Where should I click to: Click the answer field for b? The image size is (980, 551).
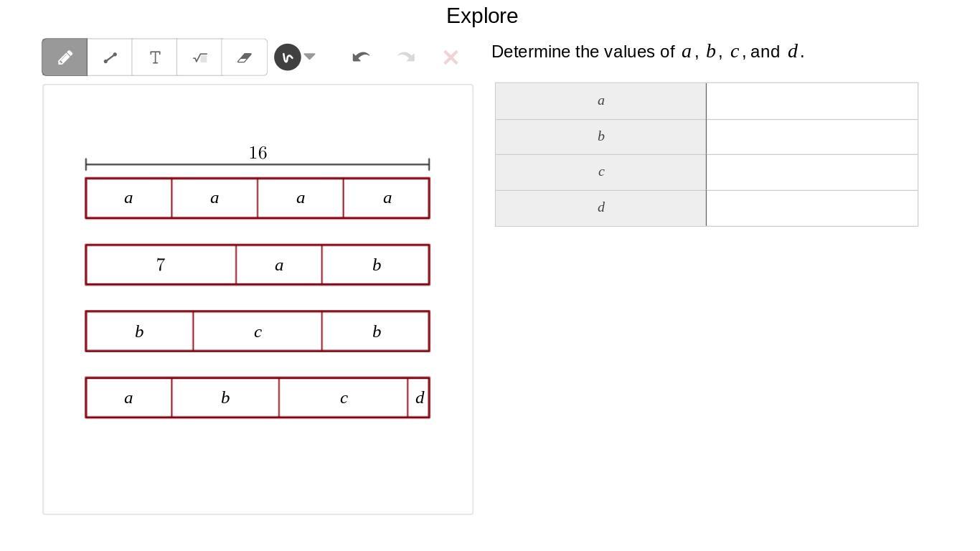coord(811,137)
